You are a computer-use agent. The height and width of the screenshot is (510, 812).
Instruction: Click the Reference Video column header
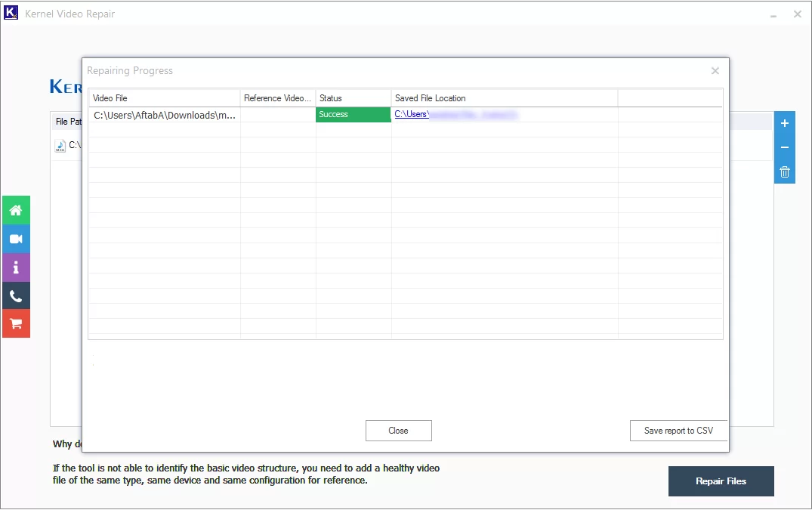[278, 98]
